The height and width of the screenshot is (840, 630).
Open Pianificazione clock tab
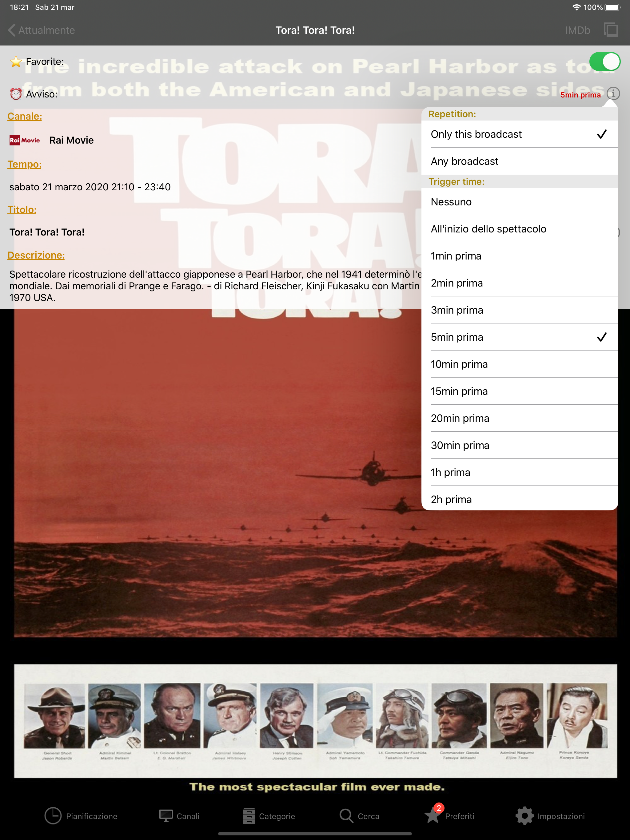point(81,816)
